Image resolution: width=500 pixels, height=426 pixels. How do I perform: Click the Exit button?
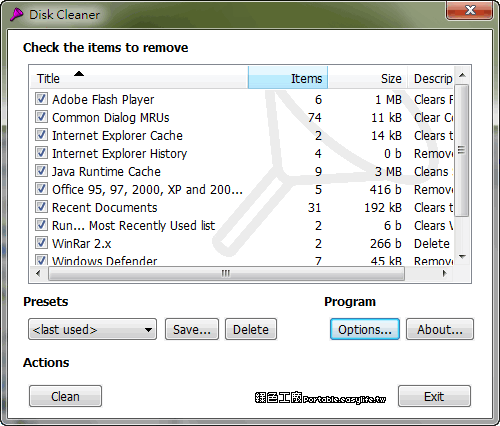coord(434,396)
